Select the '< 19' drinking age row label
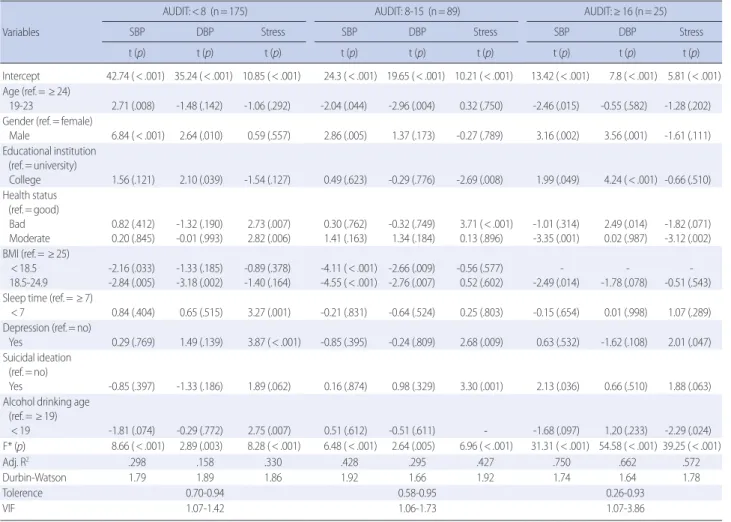The image size is (731, 522). tap(21, 431)
